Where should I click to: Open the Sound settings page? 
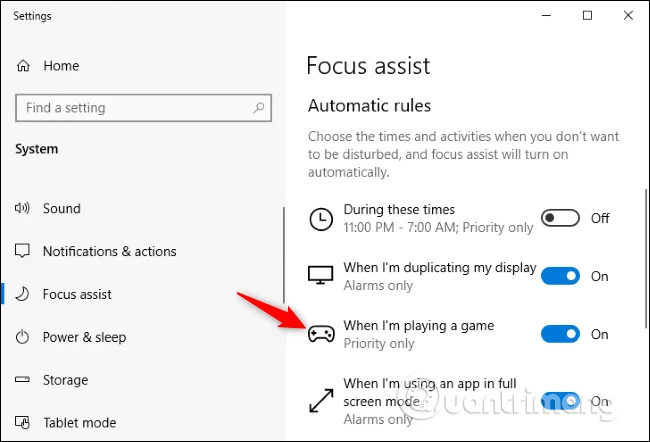(x=61, y=208)
